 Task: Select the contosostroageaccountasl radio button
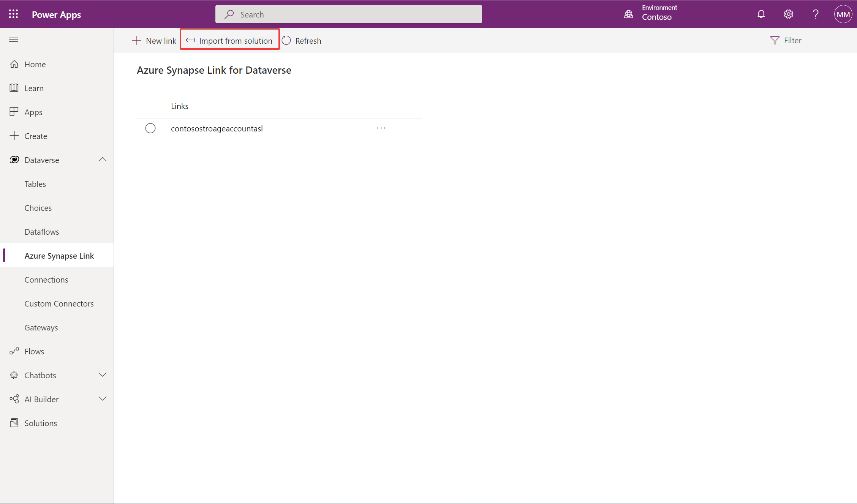point(151,128)
